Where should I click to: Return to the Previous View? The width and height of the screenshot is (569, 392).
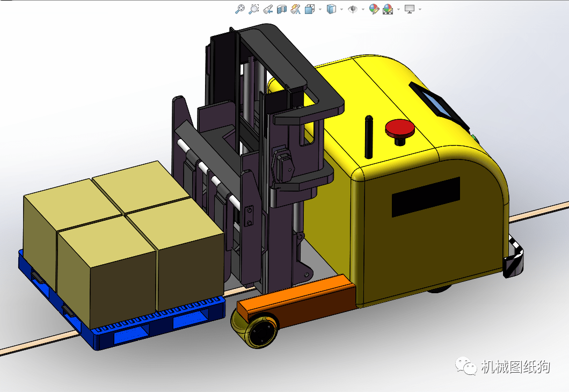(268, 9)
